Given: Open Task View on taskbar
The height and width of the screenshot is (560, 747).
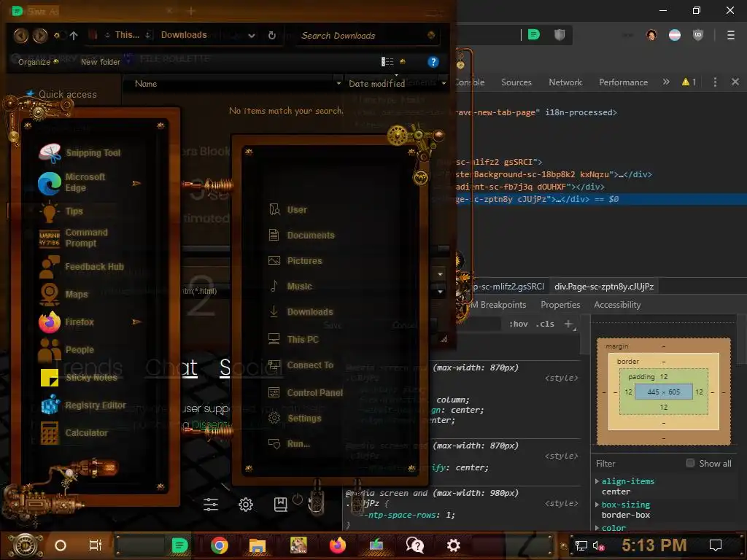Looking at the screenshot, I should click(x=96, y=545).
